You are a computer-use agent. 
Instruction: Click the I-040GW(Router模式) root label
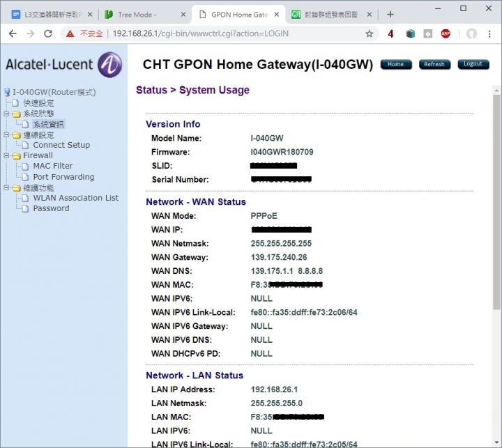coord(54,92)
